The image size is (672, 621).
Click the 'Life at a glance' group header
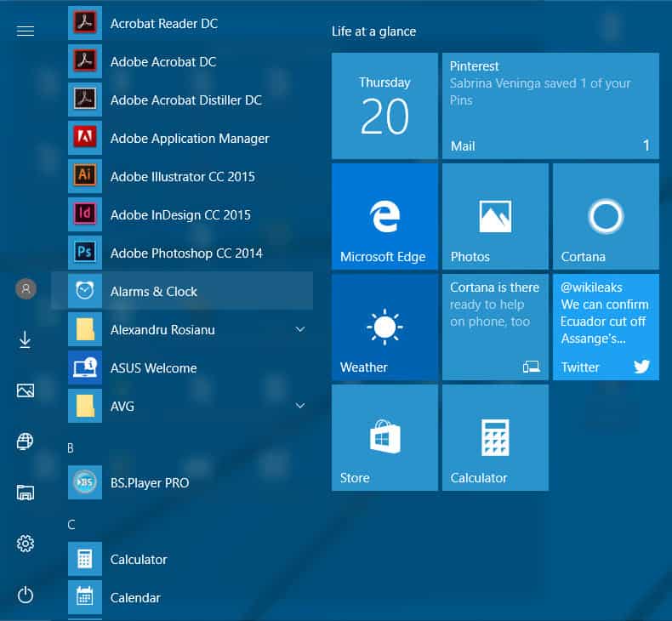click(x=373, y=31)
